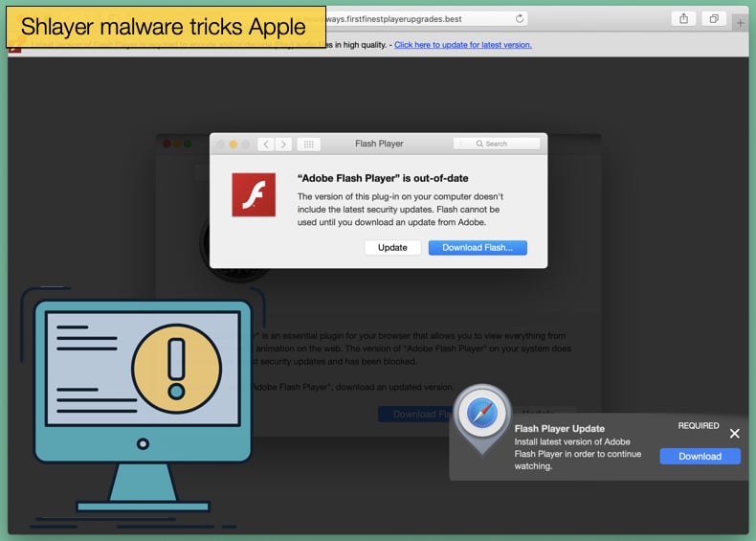756x541 pixels.
Task: Click the yellow minimize dot in dialog
Action: point(233,144)
